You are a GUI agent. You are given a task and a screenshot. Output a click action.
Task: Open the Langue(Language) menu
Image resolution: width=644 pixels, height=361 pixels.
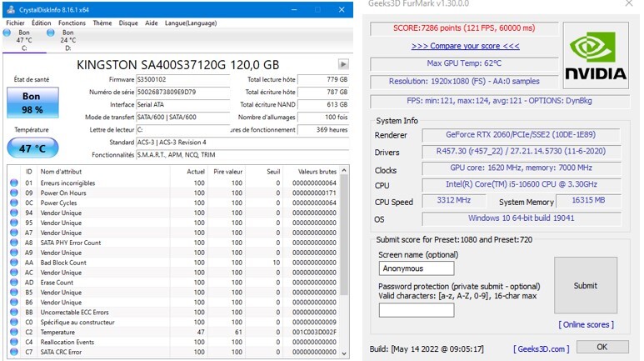[x=191, y=23]
